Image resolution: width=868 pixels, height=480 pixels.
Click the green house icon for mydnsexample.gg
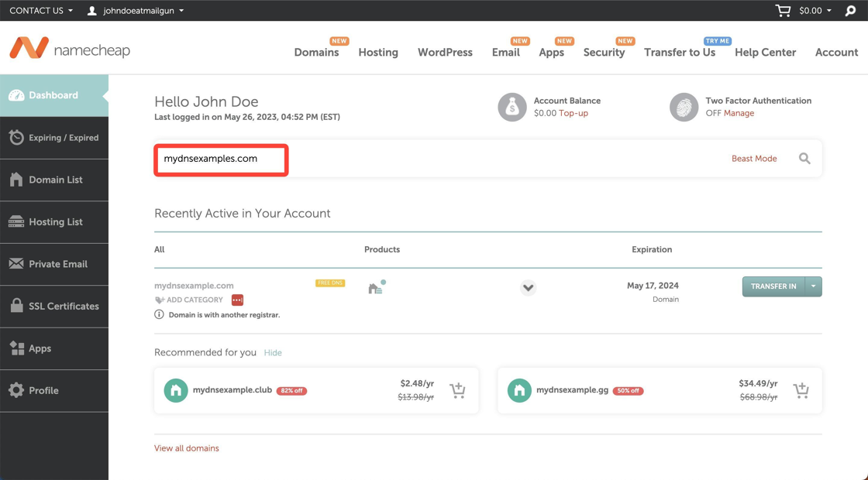tap(519, 390)
